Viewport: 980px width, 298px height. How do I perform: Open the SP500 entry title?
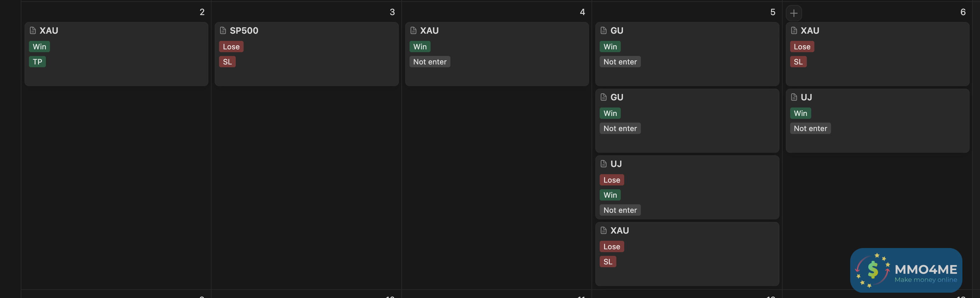click(244, 30)
